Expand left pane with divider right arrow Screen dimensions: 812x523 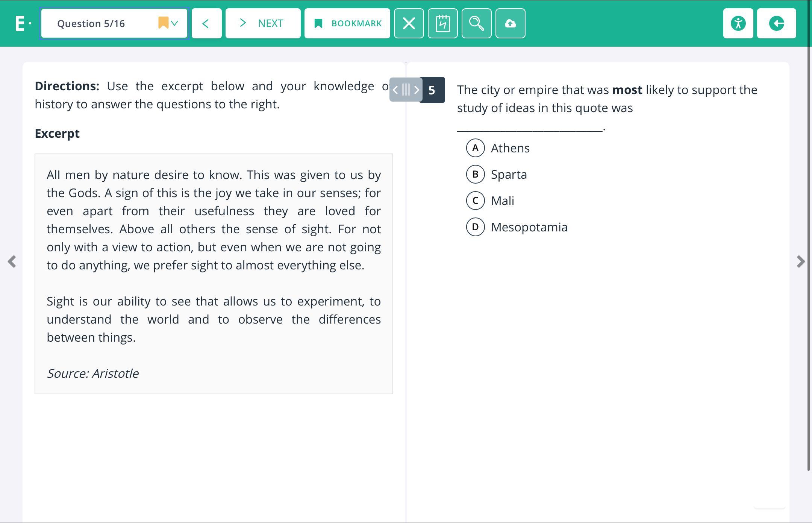(417, 90)
